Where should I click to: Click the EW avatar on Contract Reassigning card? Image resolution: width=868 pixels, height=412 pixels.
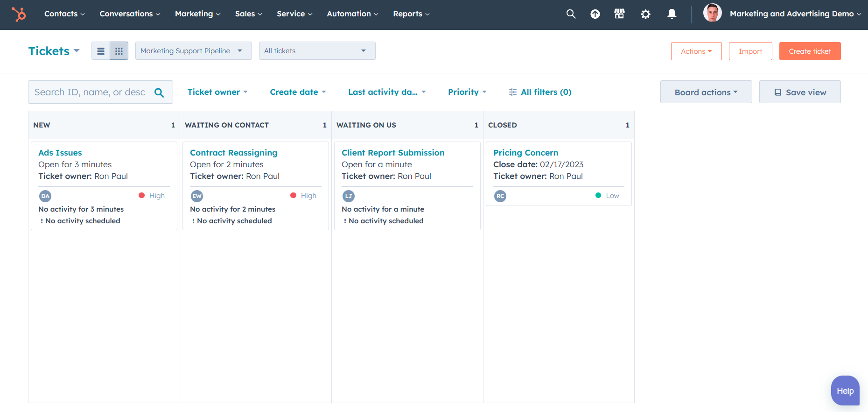pos(197,196)
